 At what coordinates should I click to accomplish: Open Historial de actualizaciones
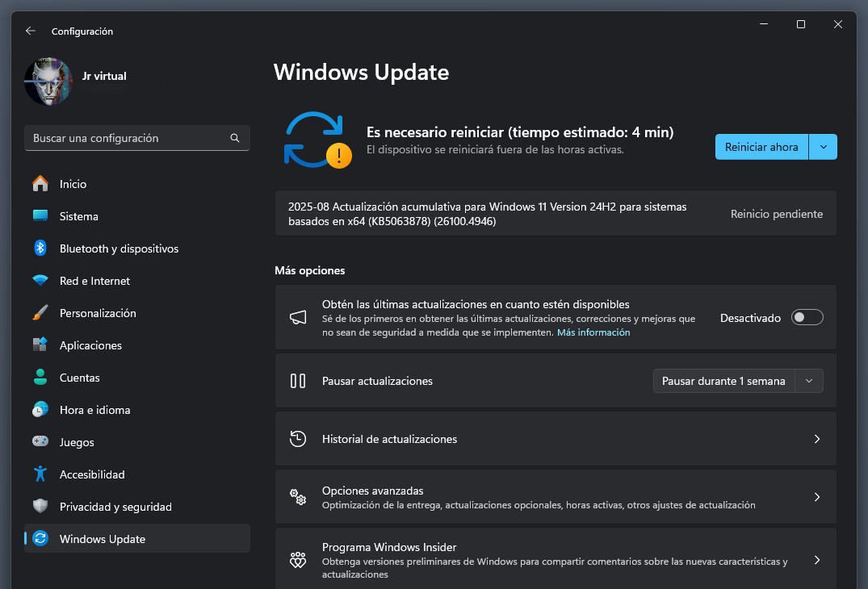pyautogui.click(x=556, y=439)
